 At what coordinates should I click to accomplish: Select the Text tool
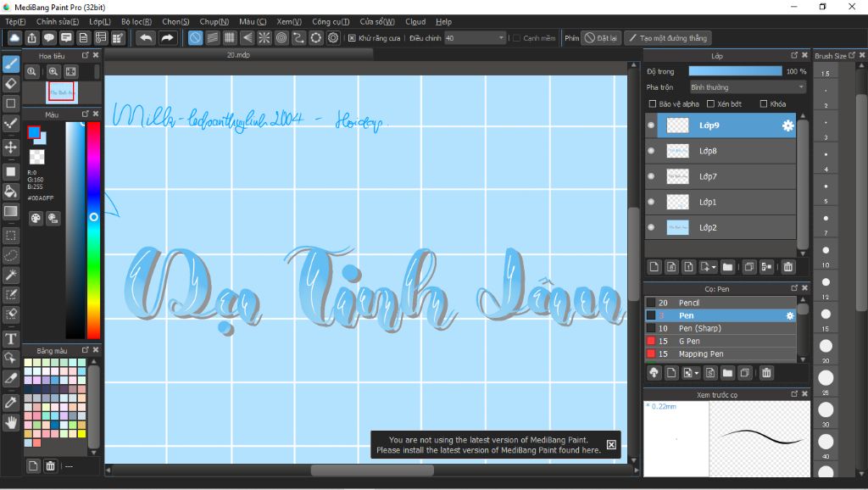coord(10,339)
